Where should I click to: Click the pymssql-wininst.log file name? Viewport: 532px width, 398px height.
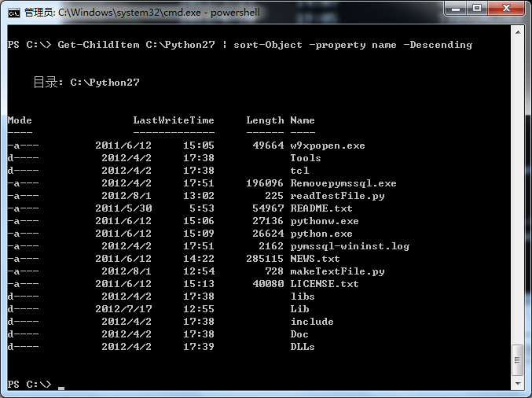click(350, 246)
